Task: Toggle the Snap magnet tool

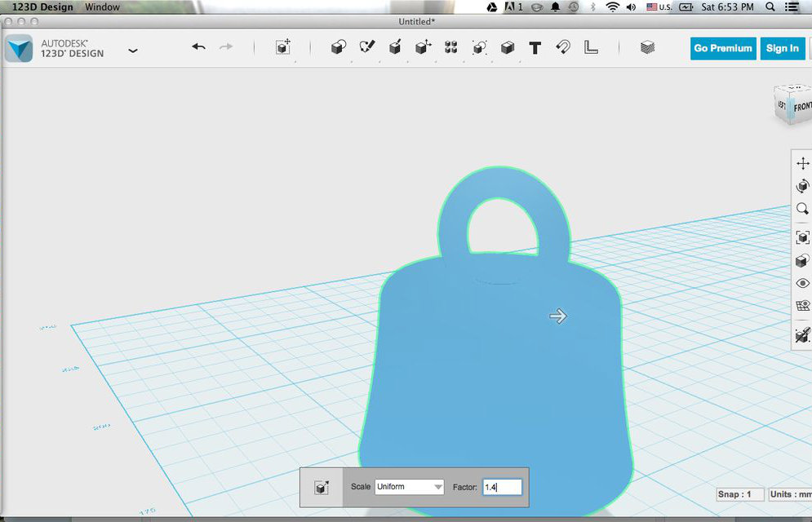Action: pyautogui.click(x=563, y=47)
